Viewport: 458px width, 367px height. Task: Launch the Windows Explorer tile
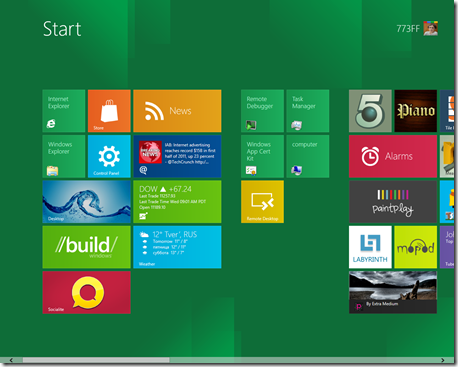[64, 156]
